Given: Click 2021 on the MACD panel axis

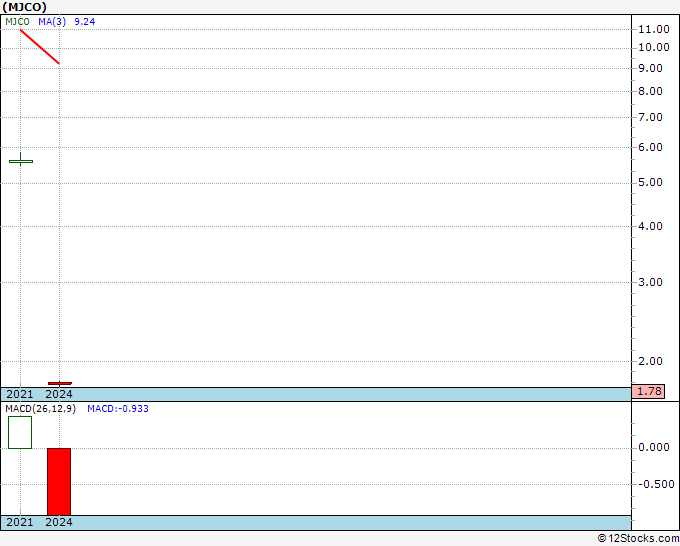Looking at the screenshot, I should (x=20, y=522).
